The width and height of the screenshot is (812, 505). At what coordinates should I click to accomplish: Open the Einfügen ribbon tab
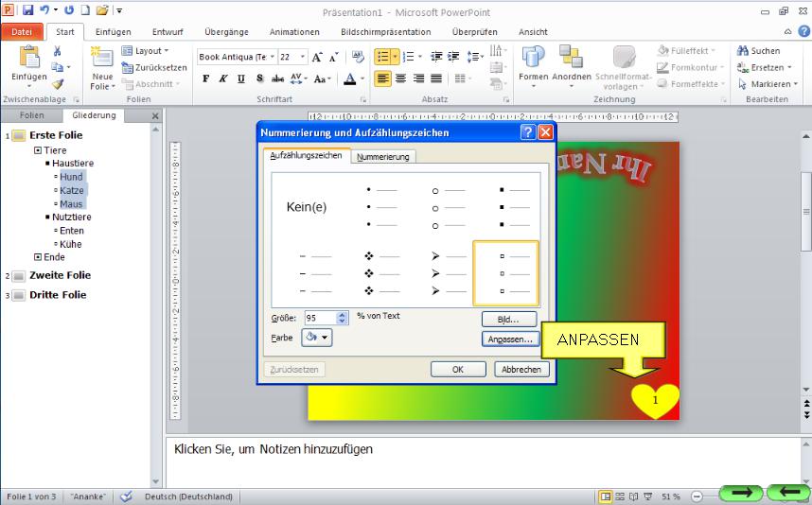(x=113, y=32)
